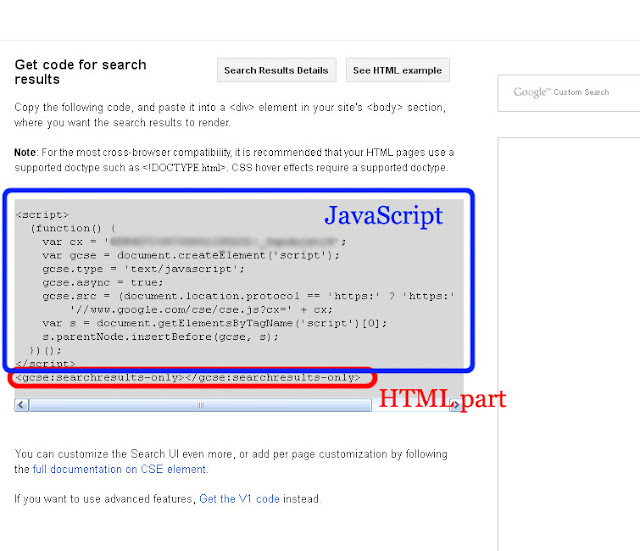Click the bold Note: label
This screenshot has width=640, height=551.
tap(26, 153)
